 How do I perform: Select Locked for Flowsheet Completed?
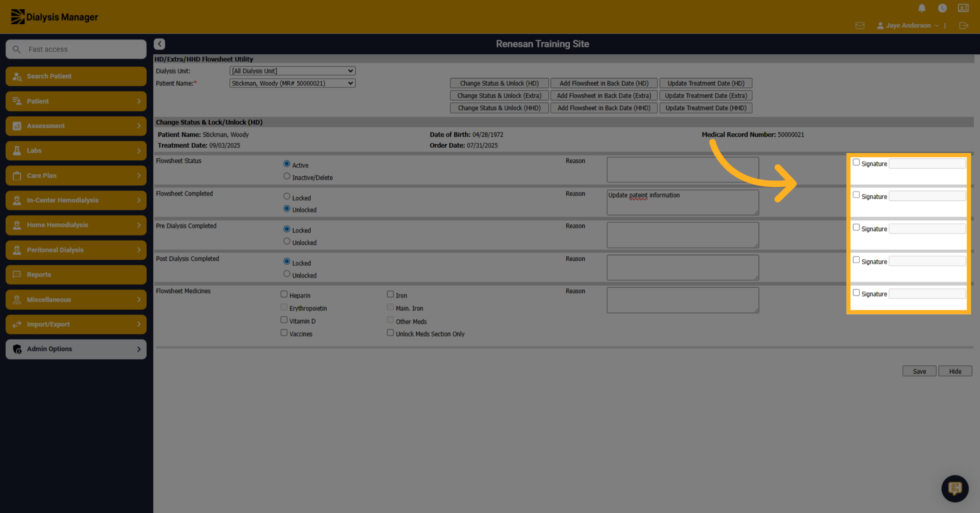[287, 196]
